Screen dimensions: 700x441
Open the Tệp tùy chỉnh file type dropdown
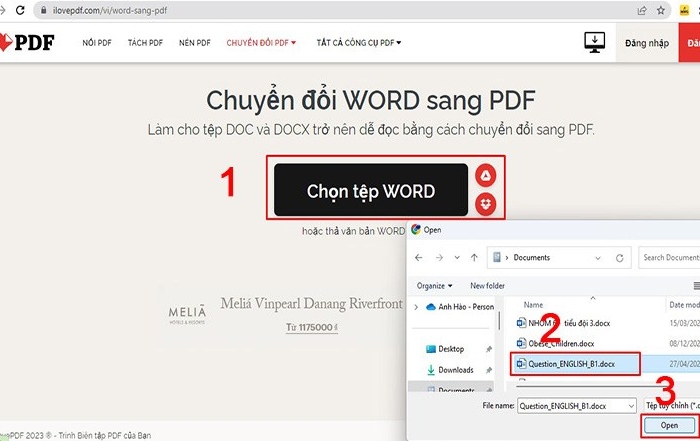(x=672, y=405)
